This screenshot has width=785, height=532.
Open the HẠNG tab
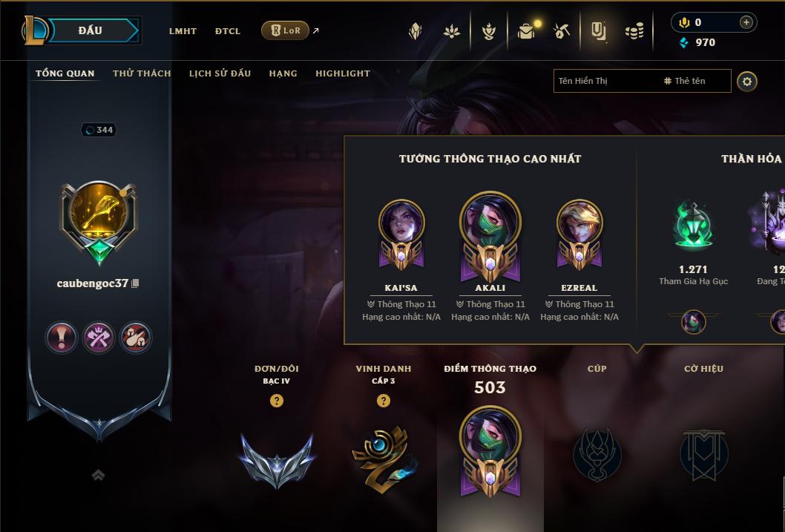[x=283, y=73]
